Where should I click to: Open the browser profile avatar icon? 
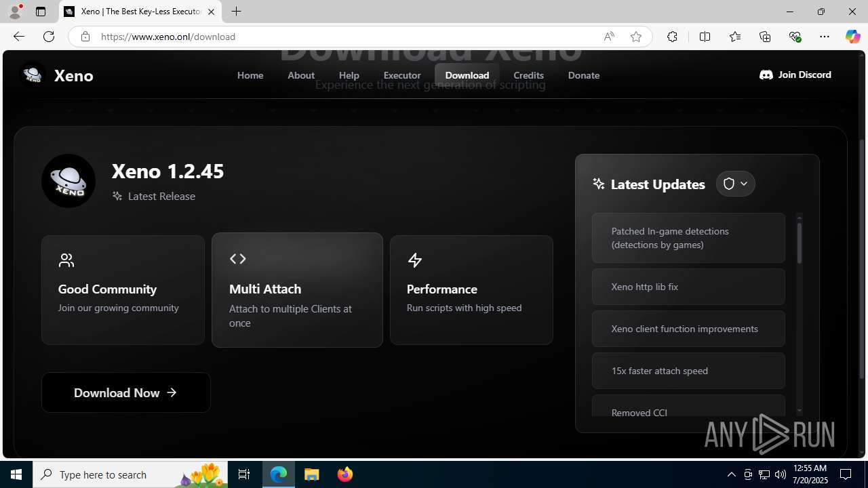coord(15,12)
